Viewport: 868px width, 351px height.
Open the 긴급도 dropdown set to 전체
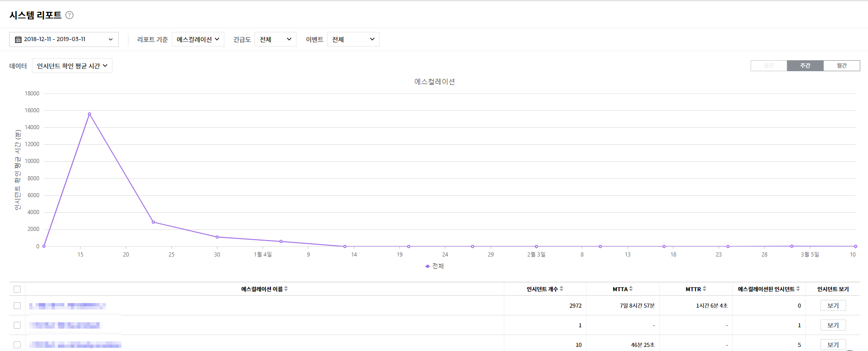(275, 39)
